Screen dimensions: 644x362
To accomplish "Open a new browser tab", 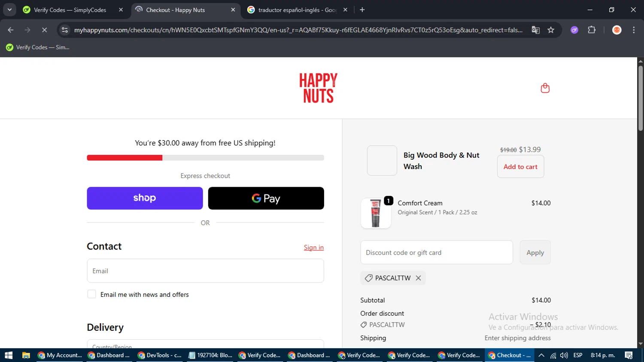I will pos(362,10).
